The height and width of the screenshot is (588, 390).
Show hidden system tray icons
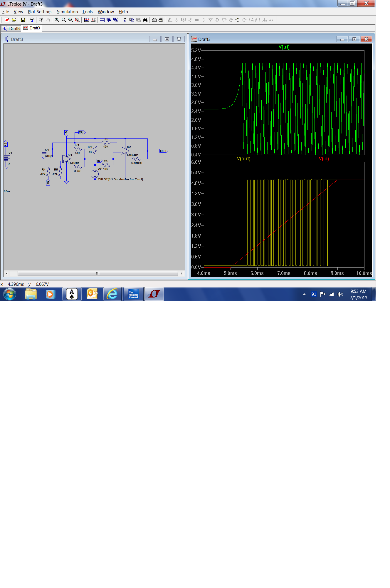(304, 294)
